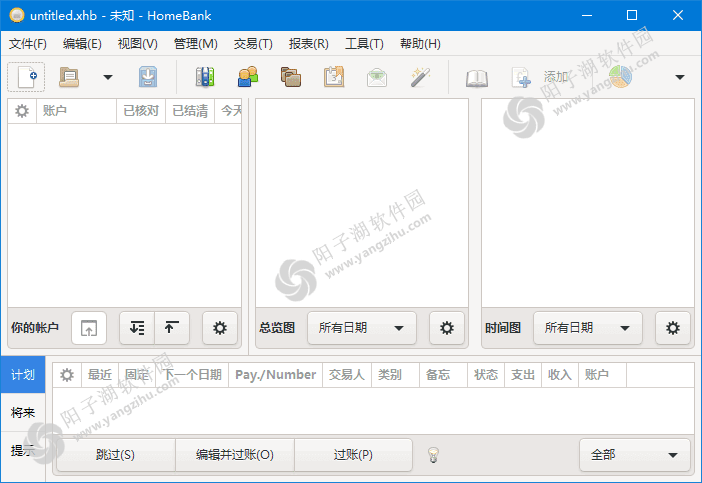Screen dimensions: 702x483
Task: Click the scheduled list column gear icon
Action: tap(67, 375)
